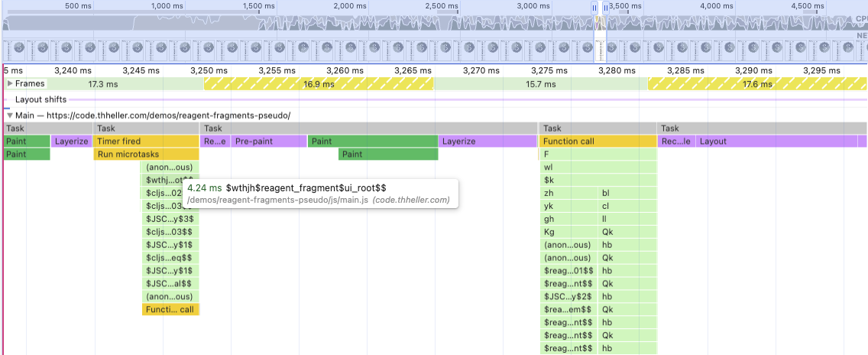
Task: Collapse the Main thread track triangle
Action: [9, 116]
